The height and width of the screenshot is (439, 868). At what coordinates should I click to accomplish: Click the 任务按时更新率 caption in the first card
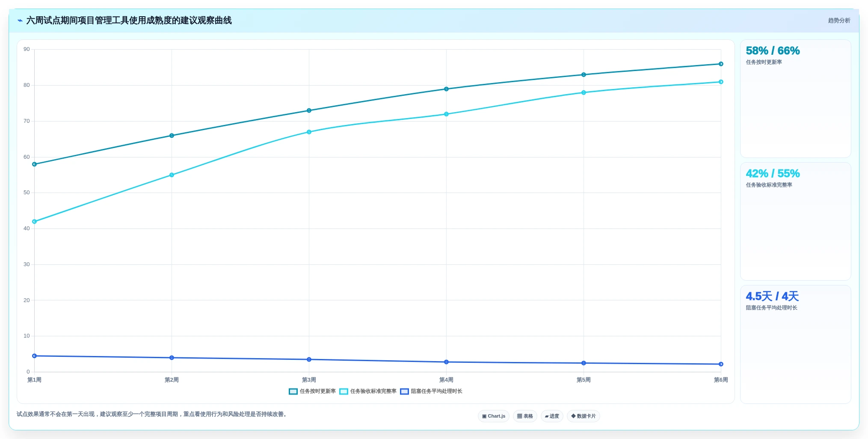point(764,62)
